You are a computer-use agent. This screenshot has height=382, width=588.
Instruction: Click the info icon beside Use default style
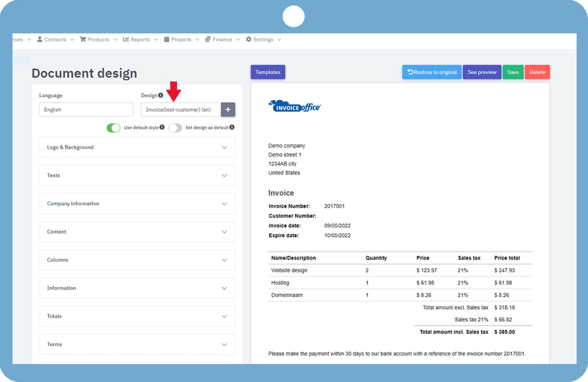(x=162, y=127)
